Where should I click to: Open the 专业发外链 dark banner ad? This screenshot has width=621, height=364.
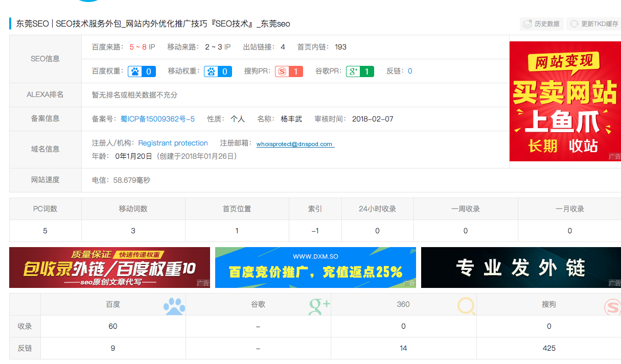(521, 268)
